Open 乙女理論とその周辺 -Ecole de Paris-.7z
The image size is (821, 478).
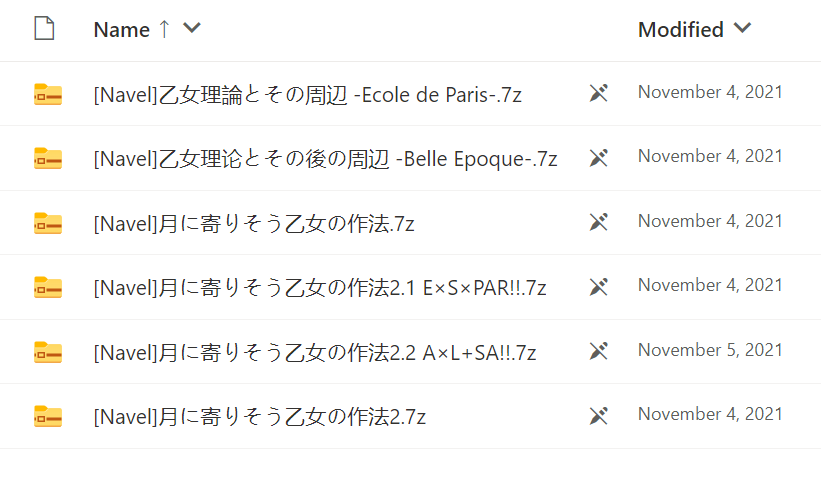(307, 95)
